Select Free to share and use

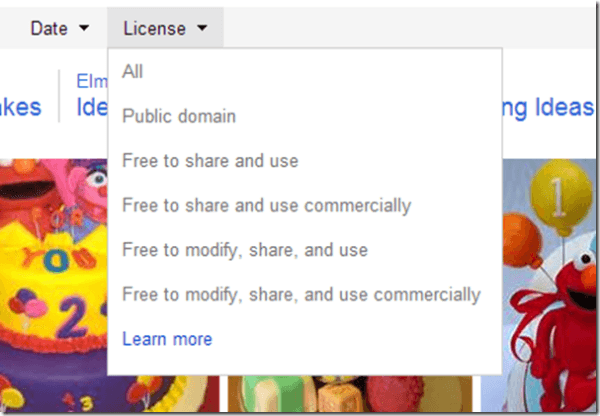point(210,161)
